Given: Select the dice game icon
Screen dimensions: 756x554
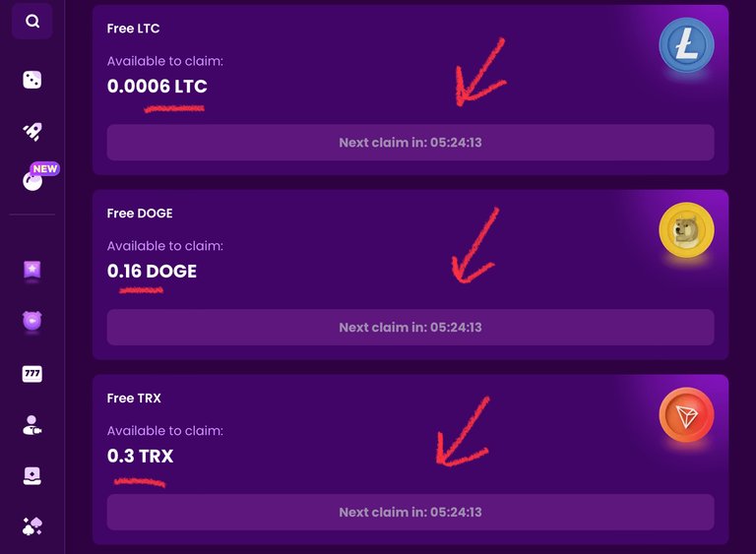Looking at the screenshot, I should click(32, 80).
